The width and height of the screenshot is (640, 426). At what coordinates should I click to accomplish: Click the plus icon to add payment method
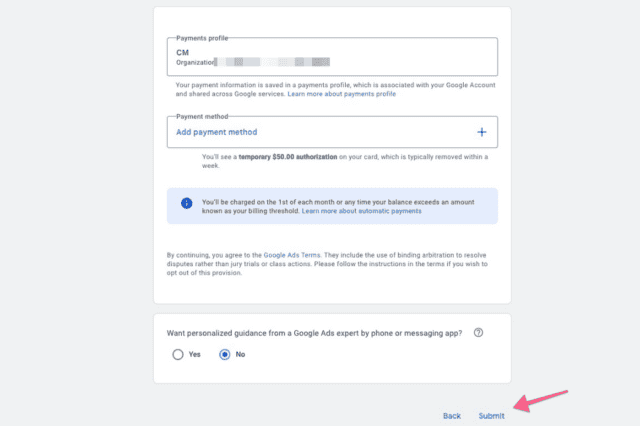tap(482, 132)
